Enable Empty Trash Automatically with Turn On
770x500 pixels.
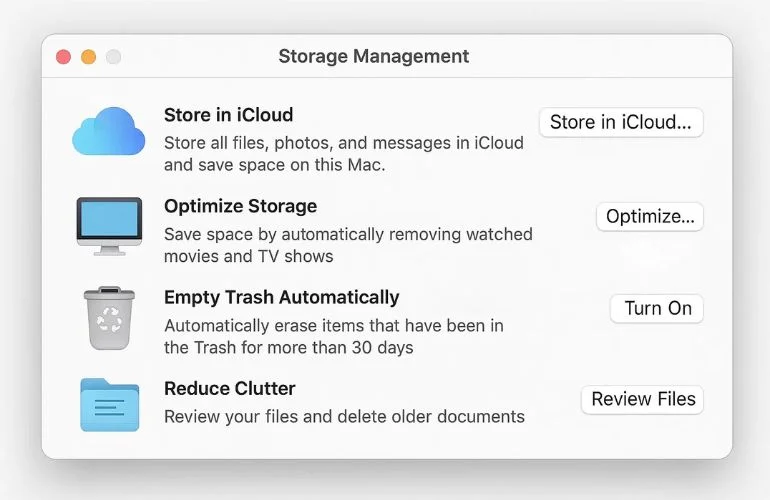(657, 308)
